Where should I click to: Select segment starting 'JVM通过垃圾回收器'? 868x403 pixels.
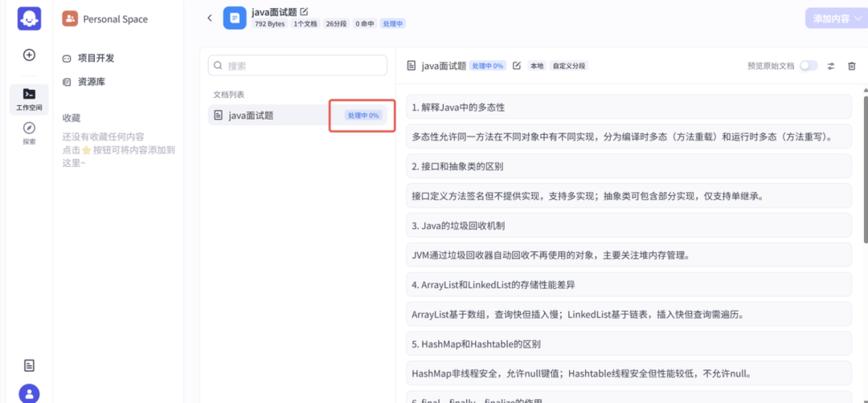[628, 254]
